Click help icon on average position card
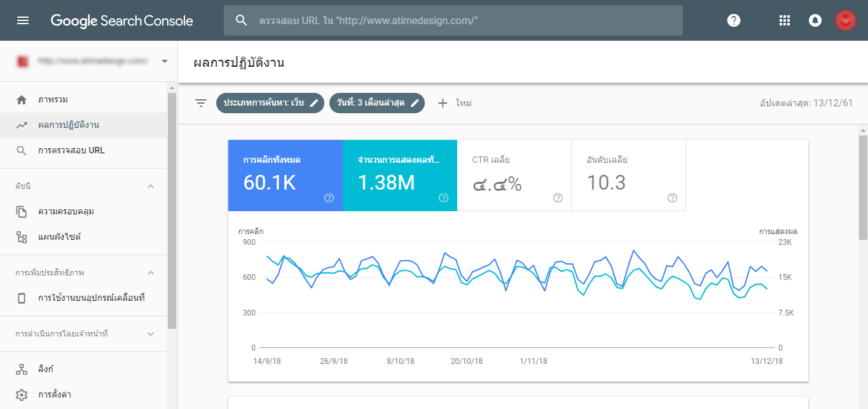868x409 pixels. tap(672, 198)
